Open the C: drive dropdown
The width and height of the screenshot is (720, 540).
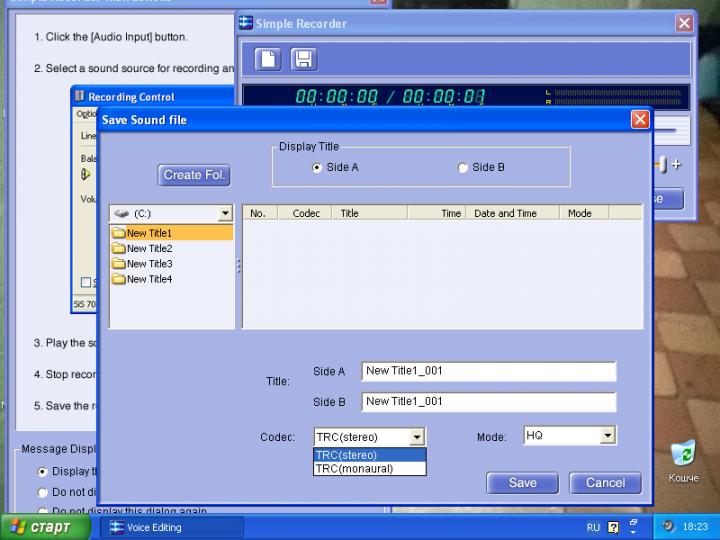[x=225, y=214]
